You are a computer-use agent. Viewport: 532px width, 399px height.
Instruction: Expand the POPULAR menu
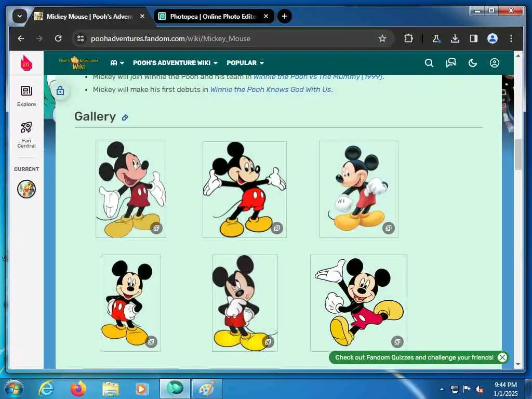coord(245,63)
